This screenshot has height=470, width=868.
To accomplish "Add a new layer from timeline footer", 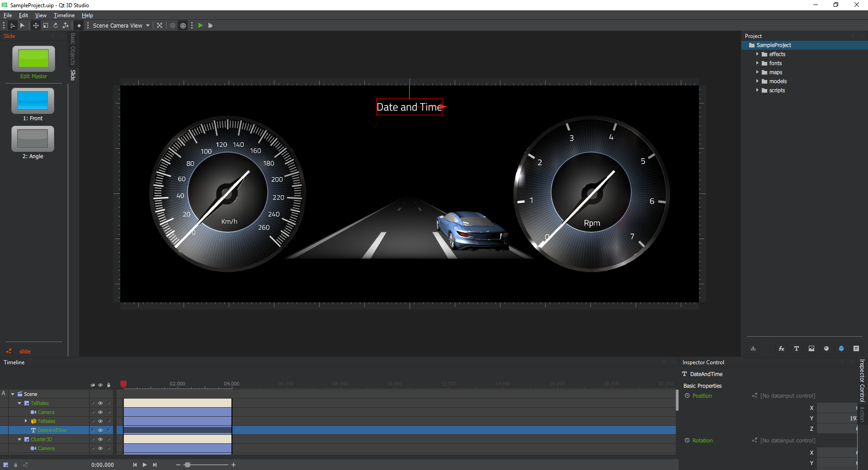I will click(x=5, y=465).
